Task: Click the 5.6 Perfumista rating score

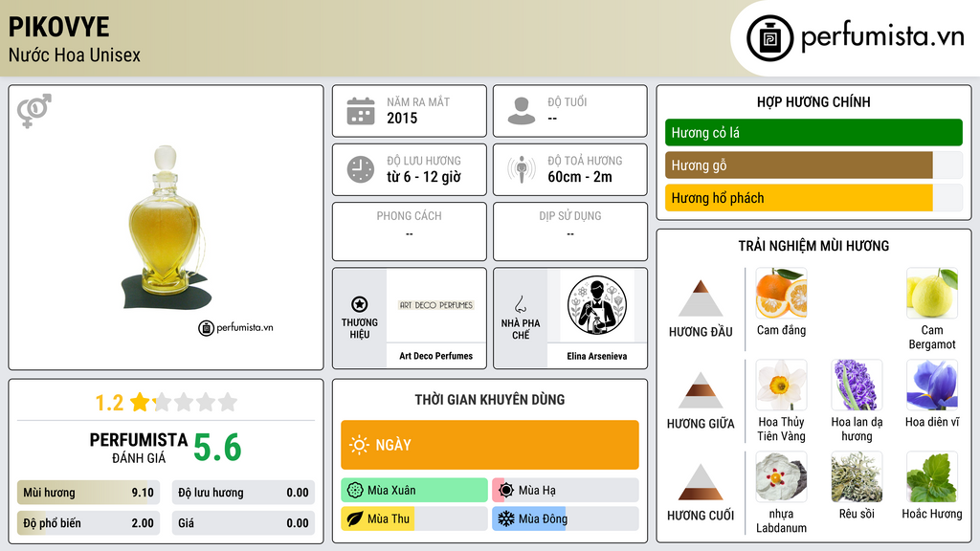Action: click(217, 448)
